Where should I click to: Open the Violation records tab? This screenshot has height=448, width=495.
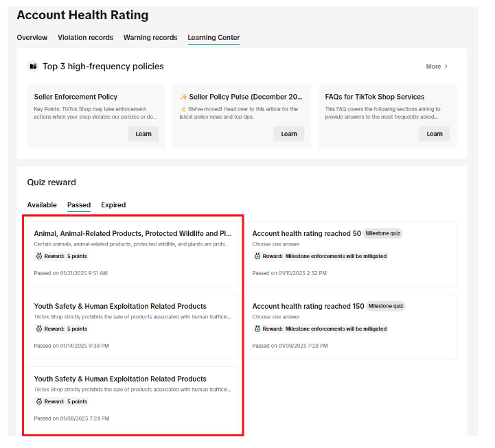pyautogui.click(x=85, y=38)
